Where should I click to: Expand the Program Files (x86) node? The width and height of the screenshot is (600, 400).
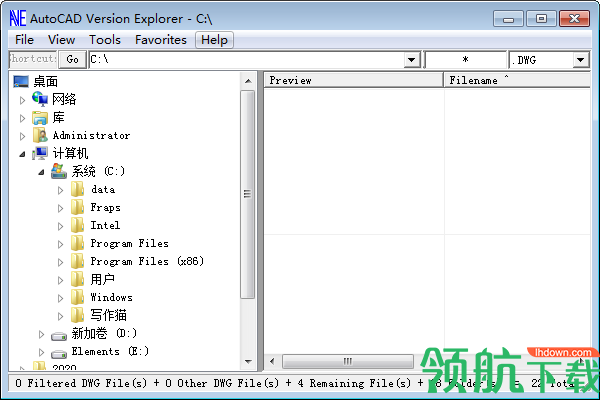(60, 262)
